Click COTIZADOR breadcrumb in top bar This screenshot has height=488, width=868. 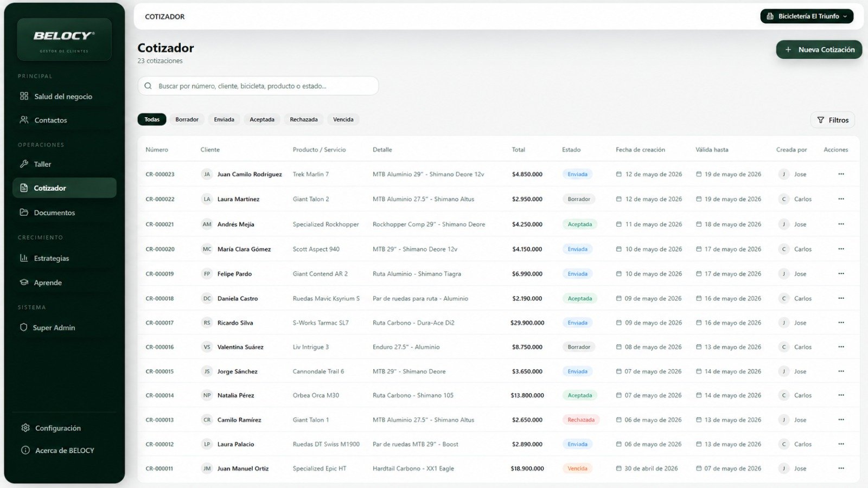[165, 17]
